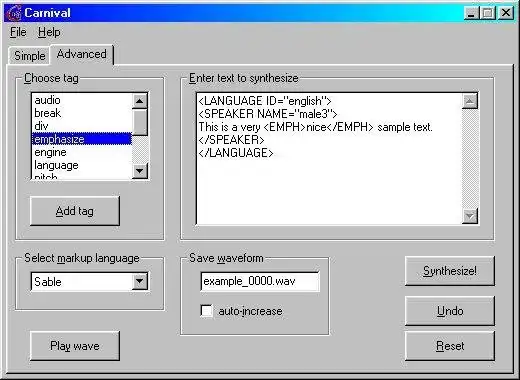Click the Synthesize! button
520x380 pixels.
tap(450, 271)
